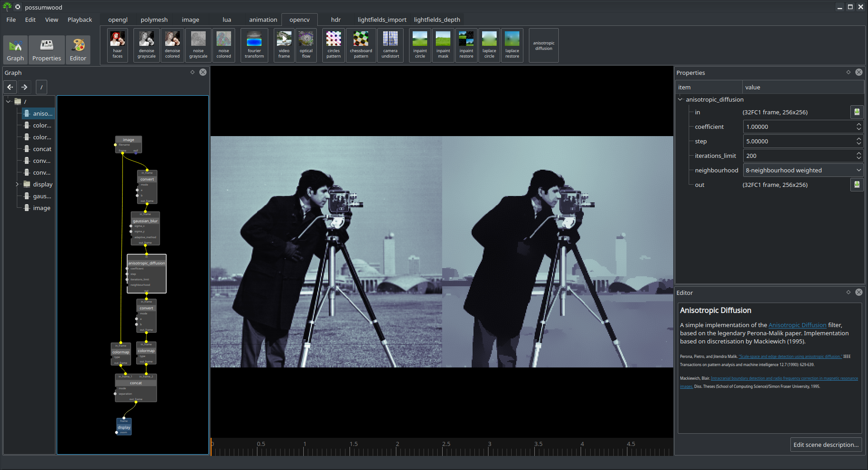This screenshot has width=868, height=470.
Task: Click the step value field
Action: pyautogui.click(x=799, y=141)
